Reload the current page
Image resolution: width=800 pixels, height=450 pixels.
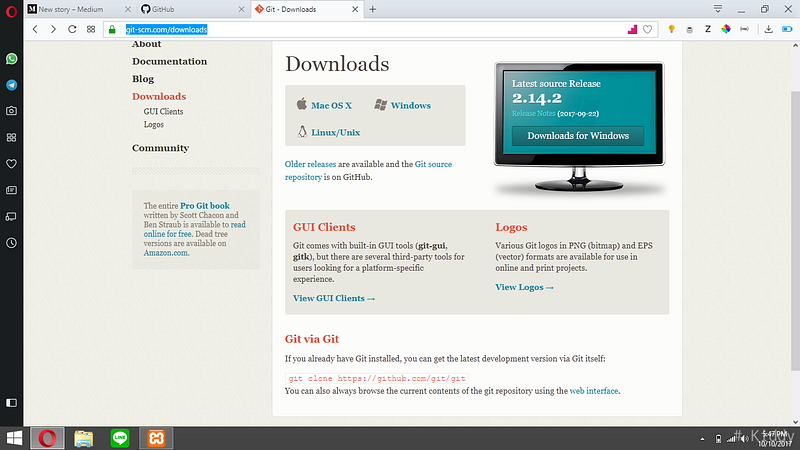(x=72, y=29)
